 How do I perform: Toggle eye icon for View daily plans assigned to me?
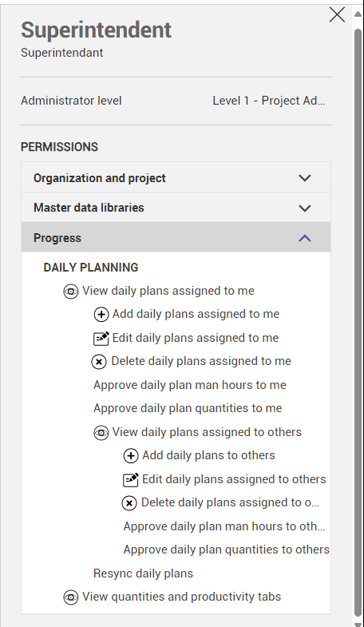(71, 292)
